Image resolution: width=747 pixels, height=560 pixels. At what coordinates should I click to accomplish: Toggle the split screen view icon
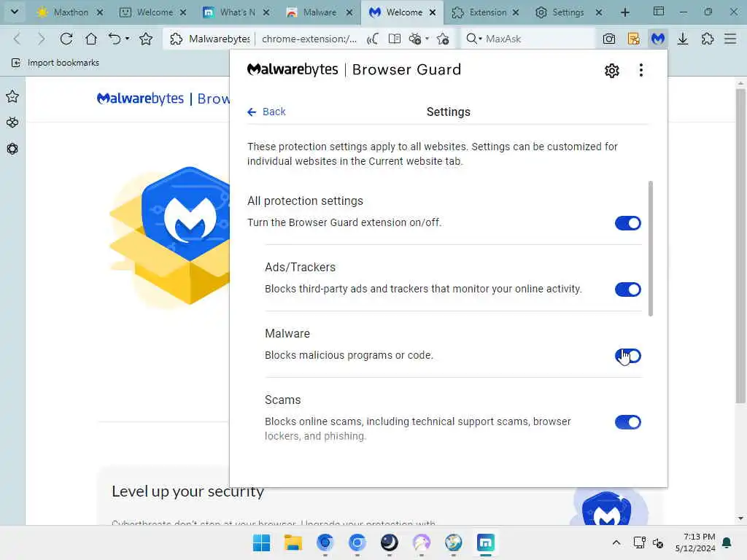(x=659, y=12)
